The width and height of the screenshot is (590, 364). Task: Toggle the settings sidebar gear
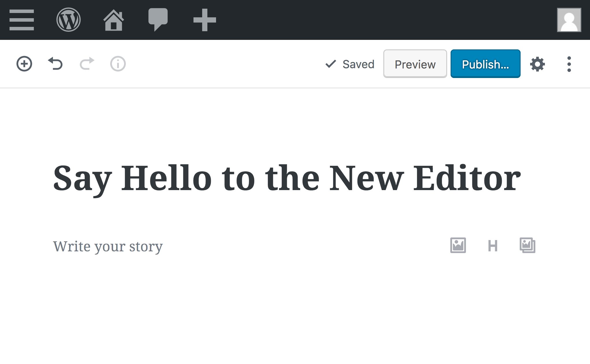coord(537,64)
